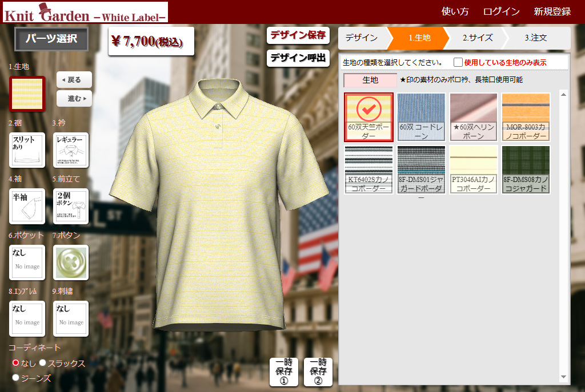Click the 刺繍 なし embroidery icon
Viewport: 585px width, 392px height.
click(x=70, y=318)
